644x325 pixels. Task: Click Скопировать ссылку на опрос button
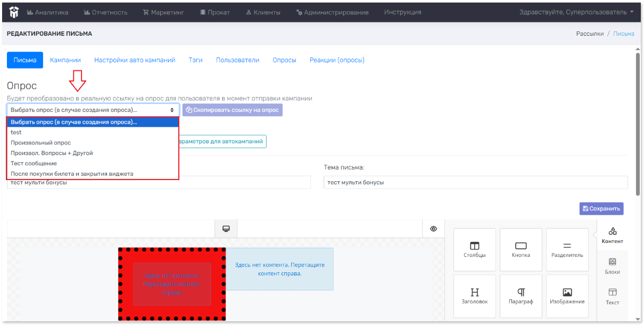pos(232,110)
